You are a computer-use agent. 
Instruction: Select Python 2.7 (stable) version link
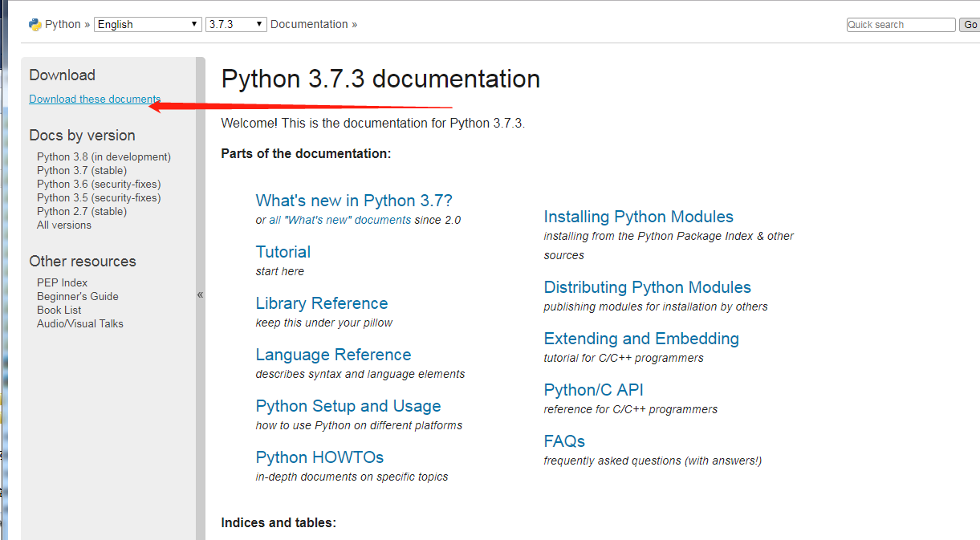tap(82, 212)
